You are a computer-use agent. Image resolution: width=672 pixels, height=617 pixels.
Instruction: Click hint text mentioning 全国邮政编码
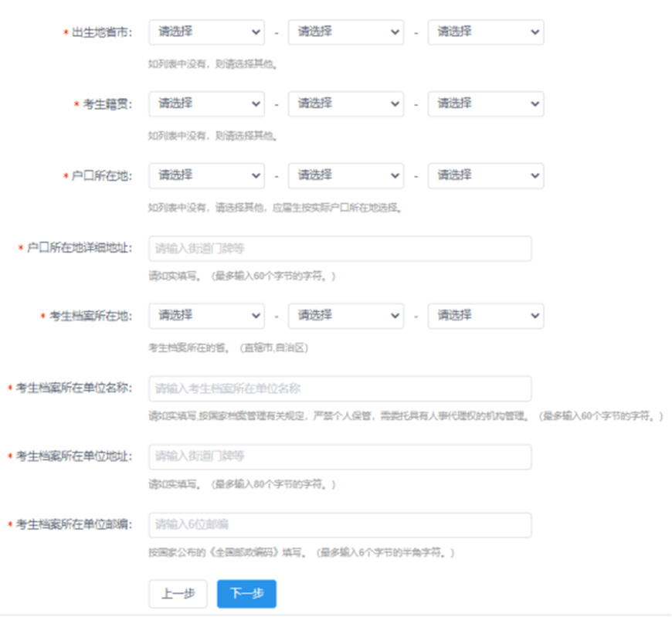coord(301,553)
